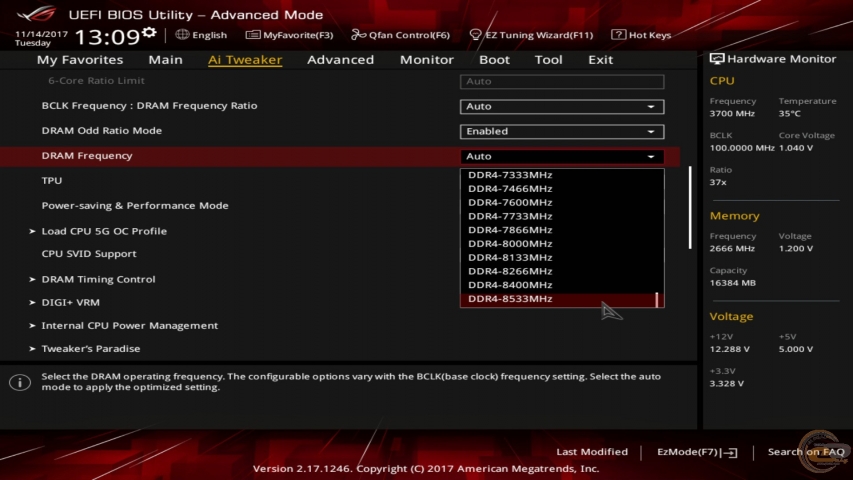Click the info icon in help area
Screen dimensions: 853x480
pos(20,382)
